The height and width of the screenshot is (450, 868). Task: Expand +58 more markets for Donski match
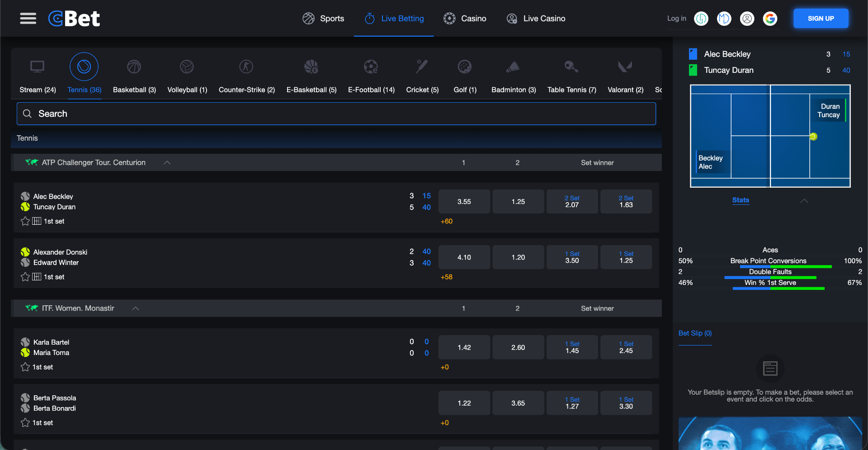coord(447,277)
